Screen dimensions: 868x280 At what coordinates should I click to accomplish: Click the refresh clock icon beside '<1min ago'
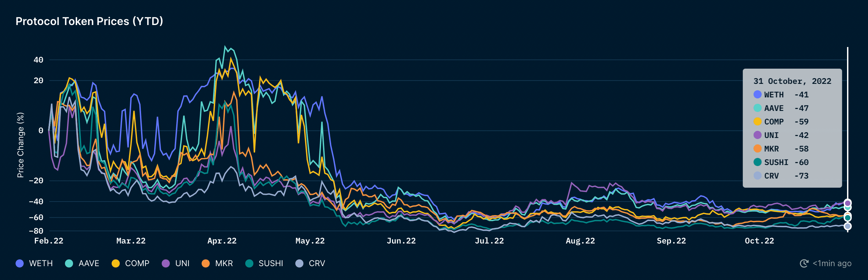804,263
